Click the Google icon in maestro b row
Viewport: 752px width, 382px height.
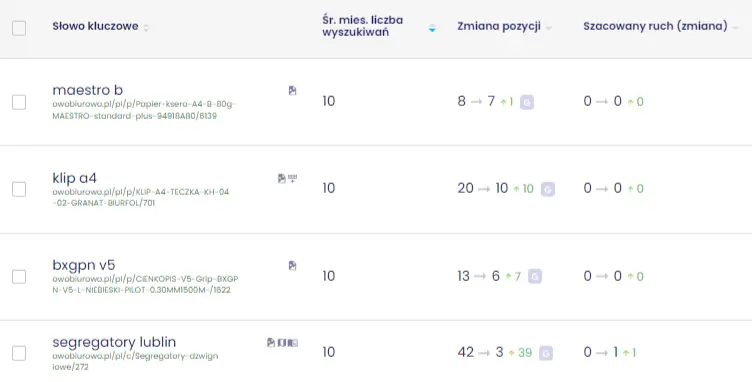pos(527,102)
